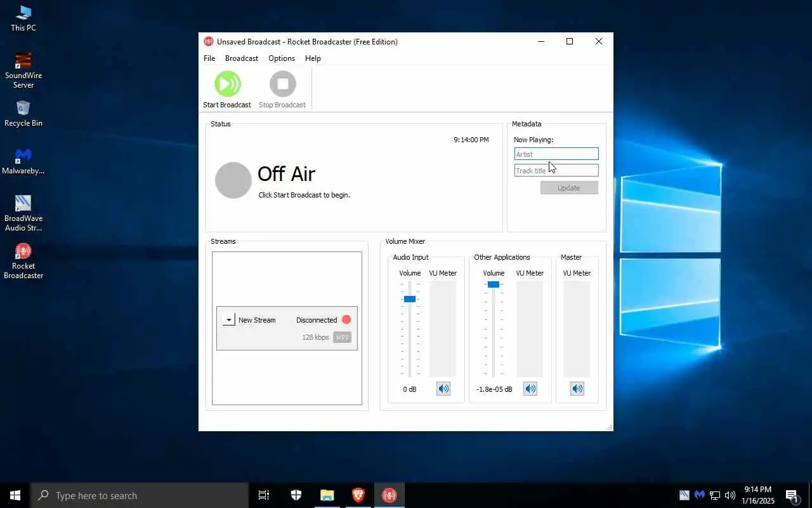
Task: Open Brave browser from taskbar
Action: (x=358, y=495)
